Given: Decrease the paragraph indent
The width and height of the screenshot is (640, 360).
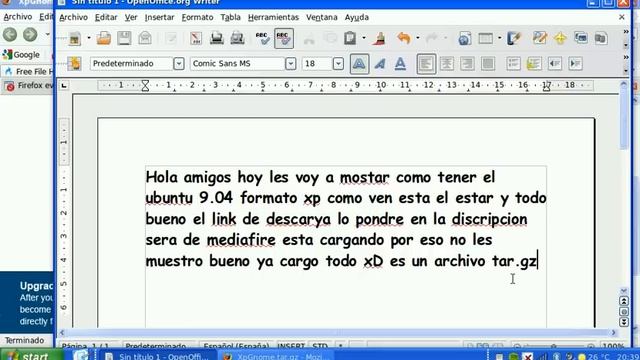Looking at the screenshot, I should tap(555, 64).
